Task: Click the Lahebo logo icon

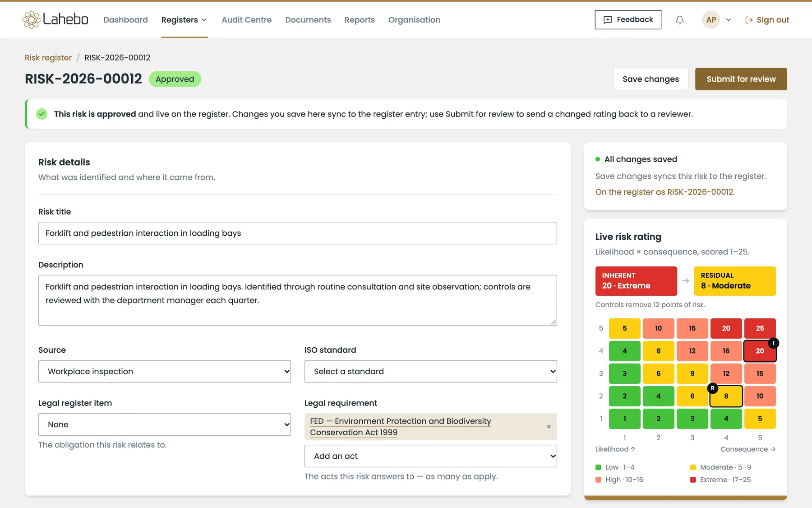Action: [32, 19]
